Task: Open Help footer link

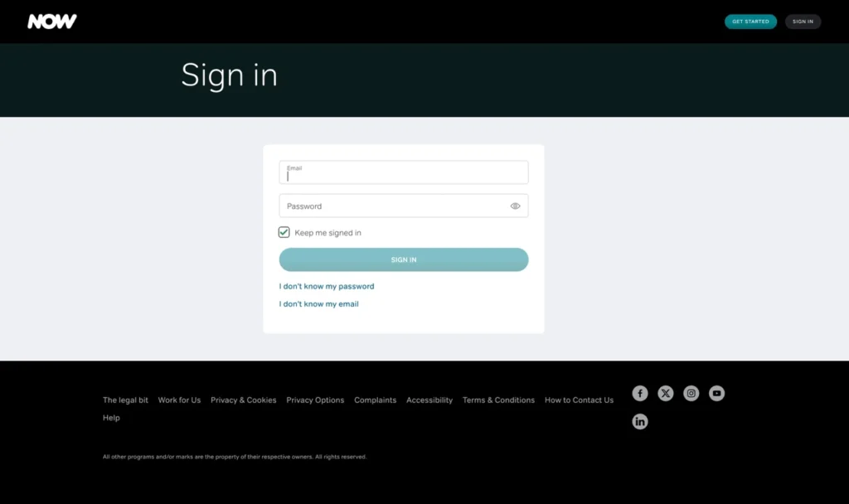Action: tap(111, 418)
